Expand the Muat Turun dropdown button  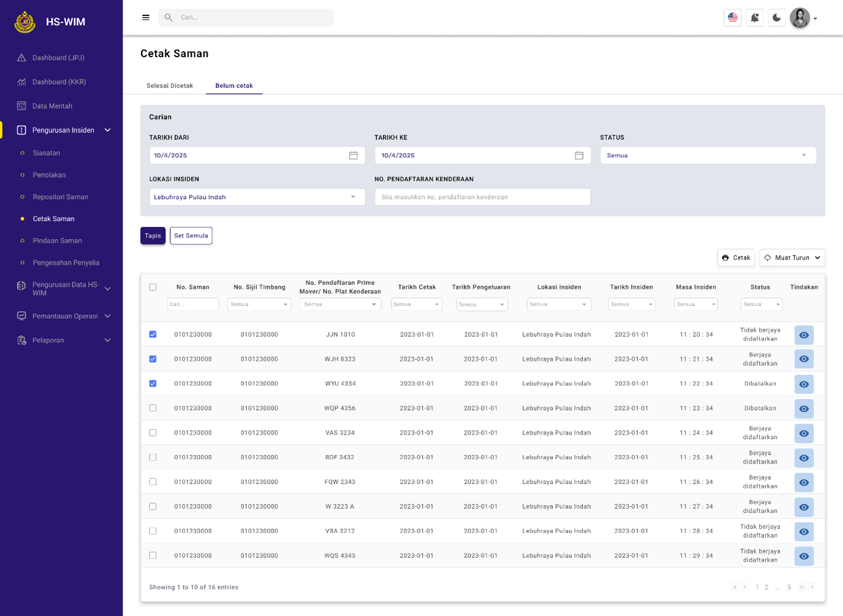792,258
